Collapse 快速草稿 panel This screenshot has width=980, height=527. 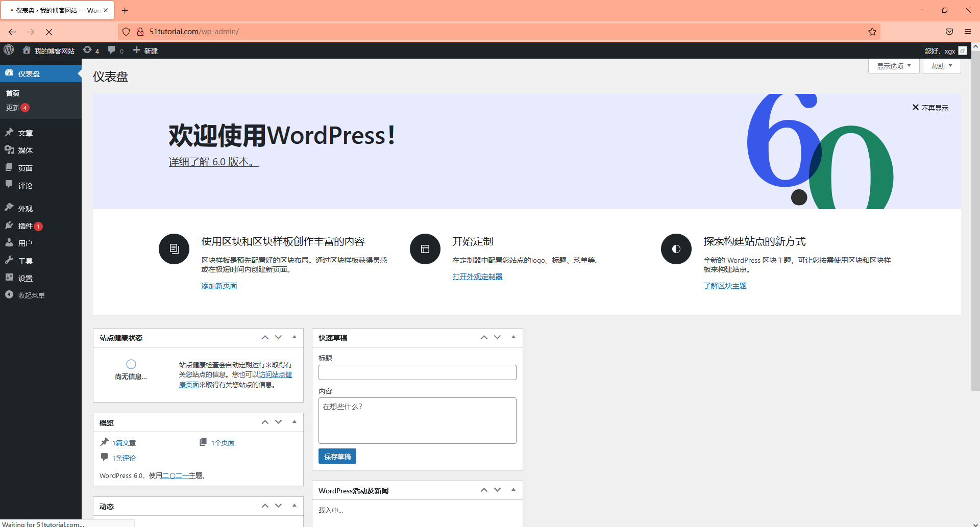[513, 337]
